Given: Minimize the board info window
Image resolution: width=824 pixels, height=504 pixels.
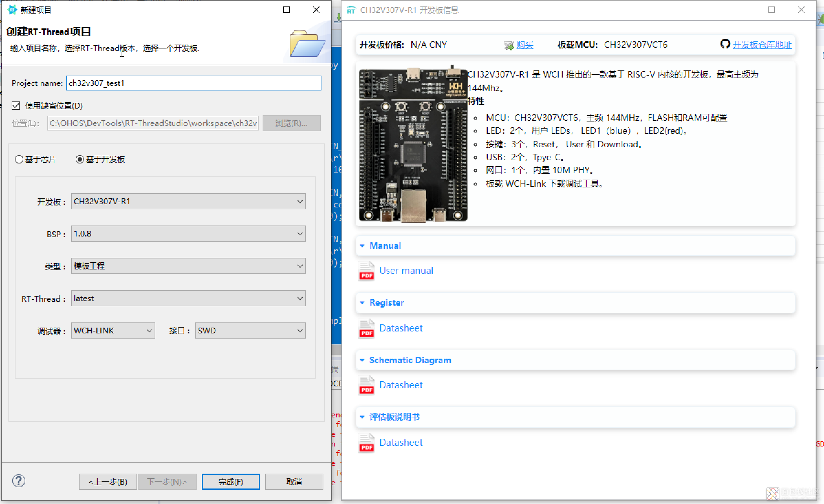Looking at the screenshot, I should [x=743, y=10].
